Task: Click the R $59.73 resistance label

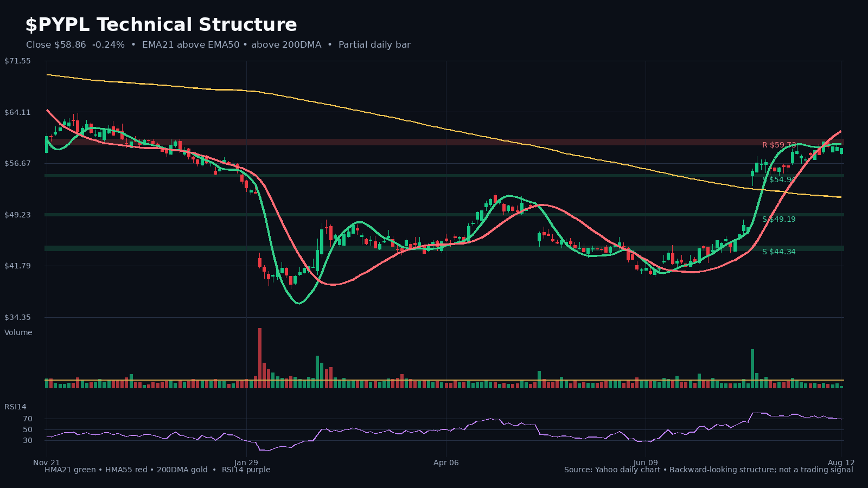Action: point(779,145)
